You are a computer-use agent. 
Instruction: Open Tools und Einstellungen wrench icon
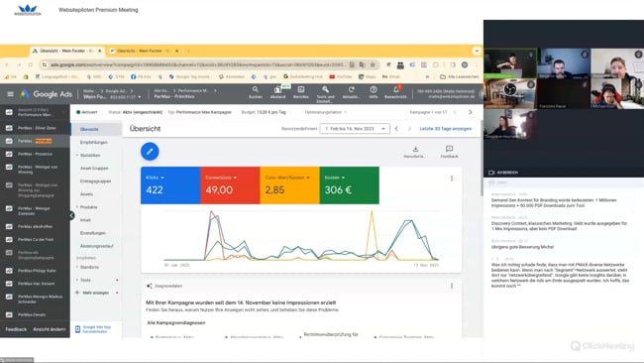click(325, 93)
